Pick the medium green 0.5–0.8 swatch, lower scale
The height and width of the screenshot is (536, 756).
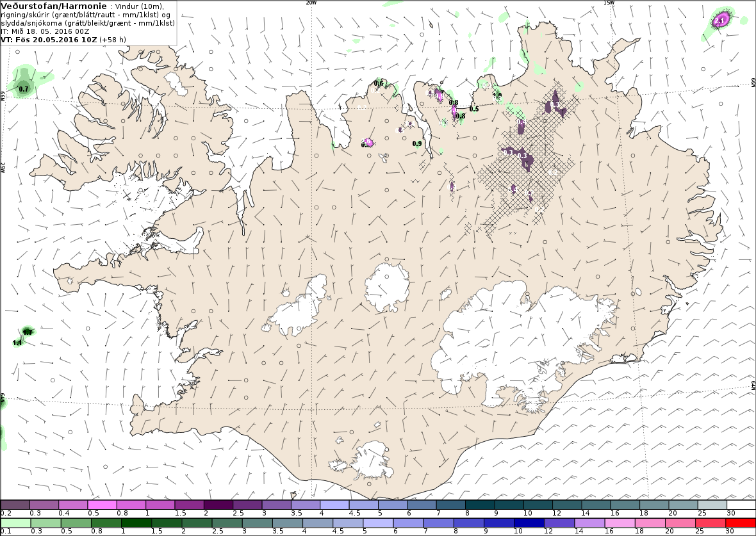point(76,523)
